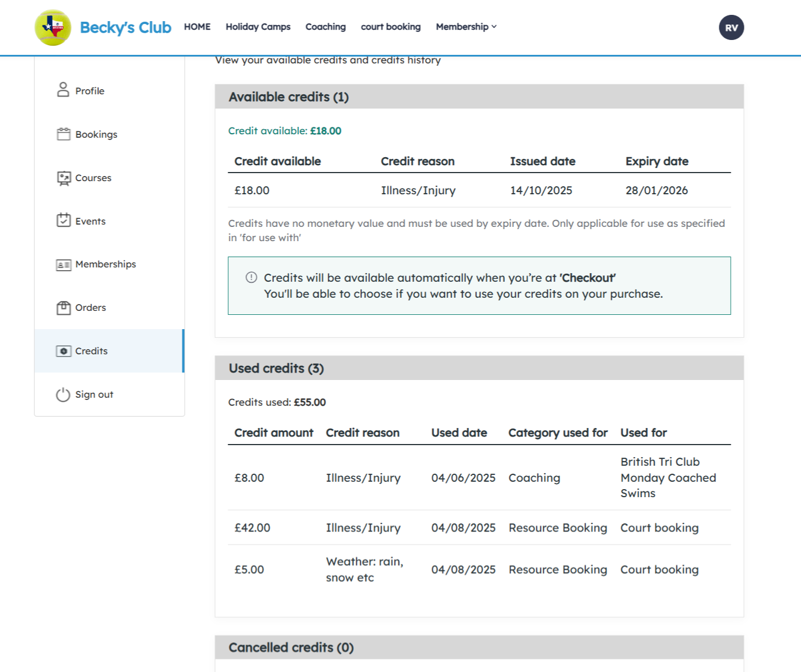Click the Credits banknote icon
Screen dimensions: 801x672
(x=63, y=351)
